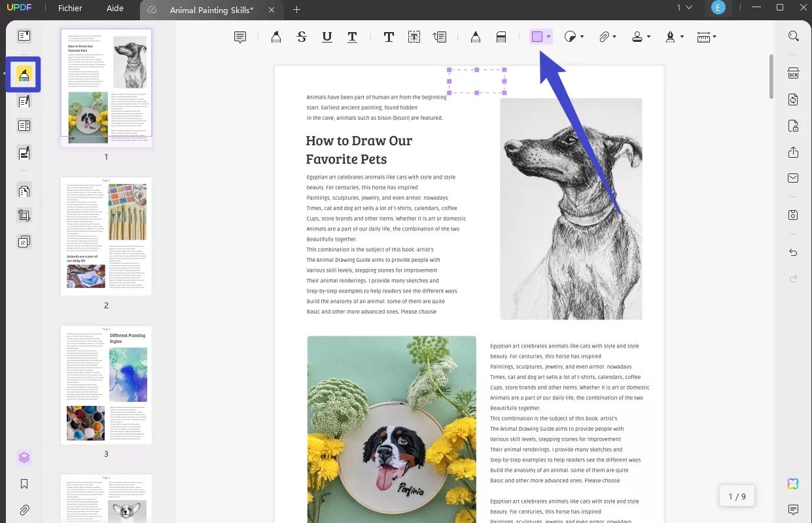Screen dimensions: 812x523
Task: Open the rectangle shape dropdown arrow
Action: tap(549, 37)
